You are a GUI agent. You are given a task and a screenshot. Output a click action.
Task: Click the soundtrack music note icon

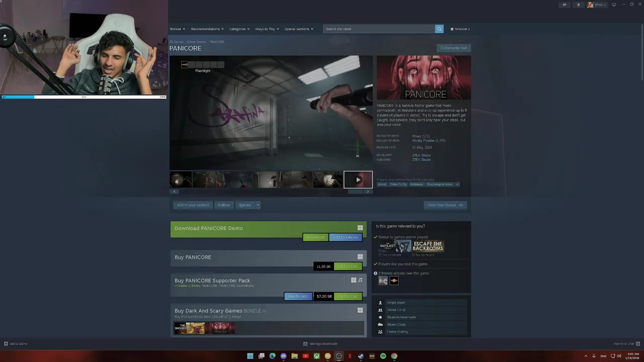click(x=360, y=280)
